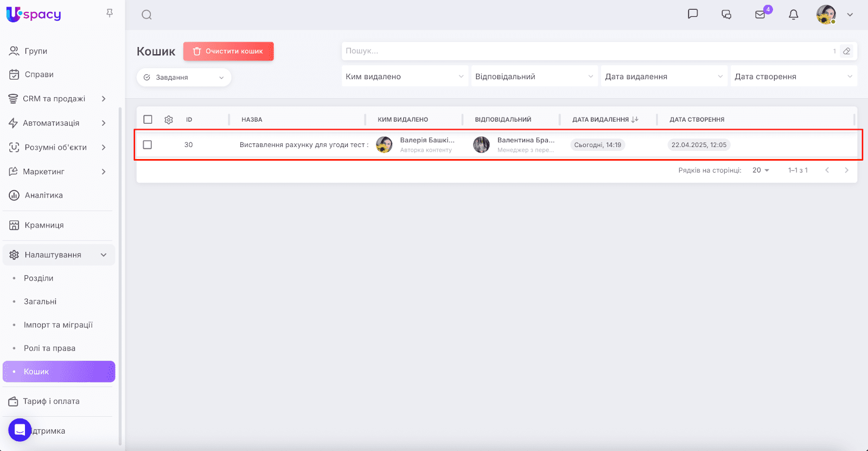Clear filters with the eraser icon

[x=847, y=51]
